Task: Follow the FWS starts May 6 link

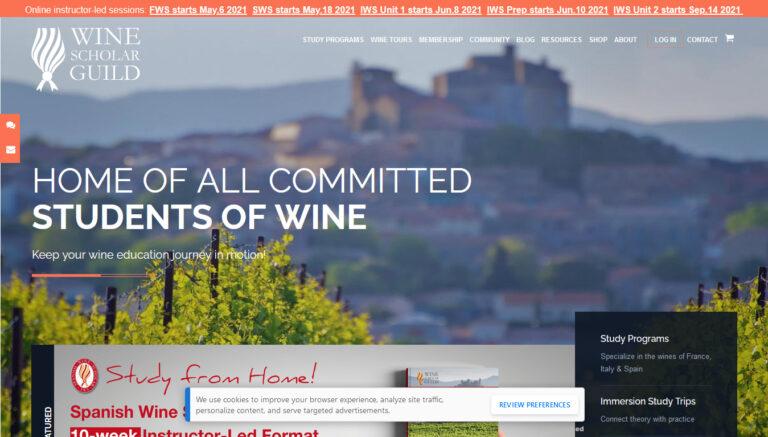Action: [x=198, y=10]
